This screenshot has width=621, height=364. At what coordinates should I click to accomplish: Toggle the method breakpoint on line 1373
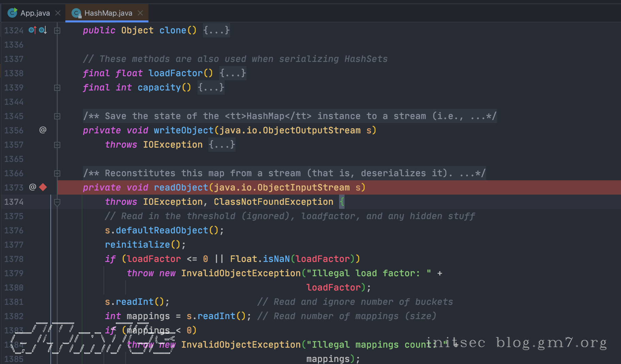tap(43, 187)
